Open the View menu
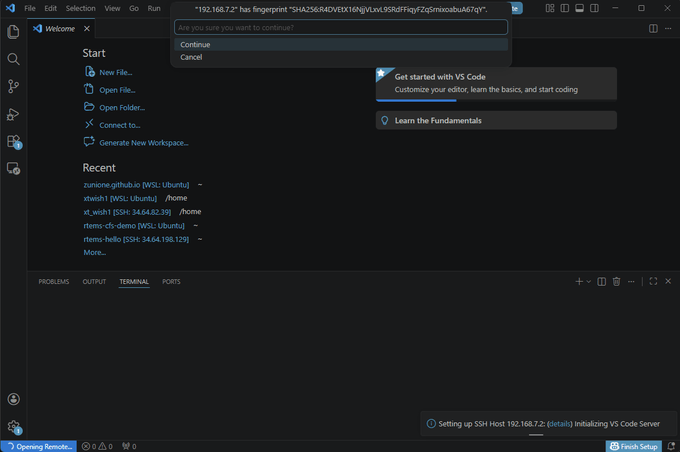 (112, 8)
